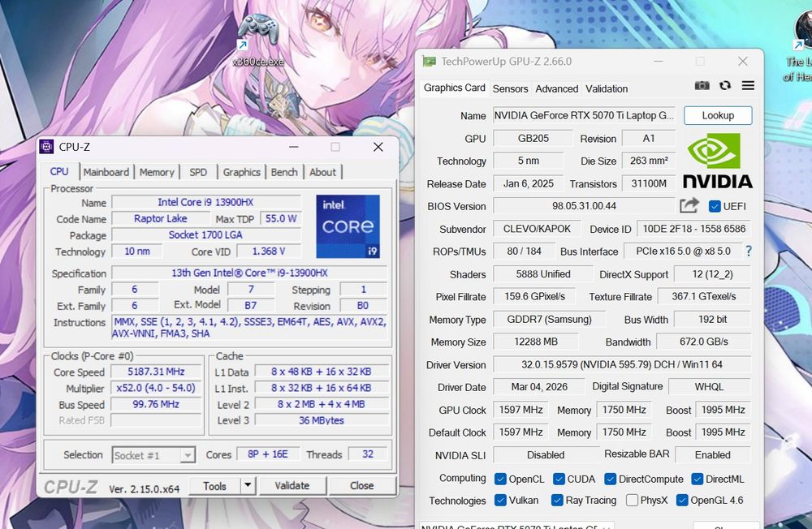Open the About tab in CPU-Z
Image resolution: width=812 pixels, height=529 pixels.
322,172
